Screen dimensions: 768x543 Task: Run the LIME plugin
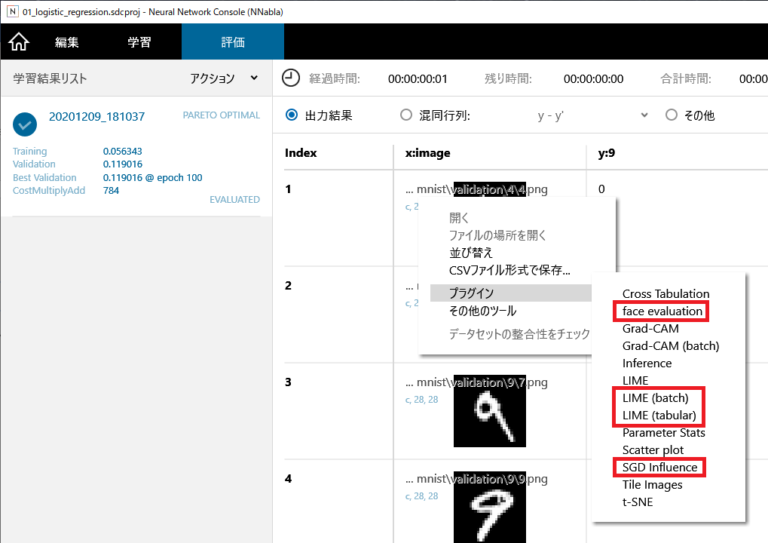tap(635, 380)
